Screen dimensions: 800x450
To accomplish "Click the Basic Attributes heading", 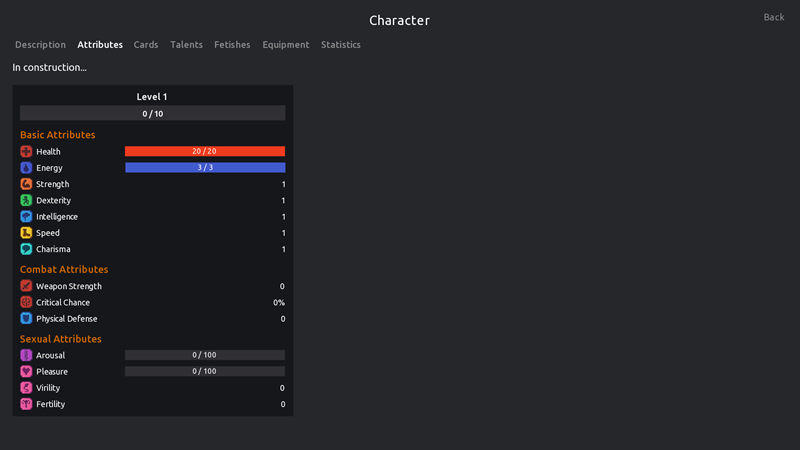I will [58, 135].
